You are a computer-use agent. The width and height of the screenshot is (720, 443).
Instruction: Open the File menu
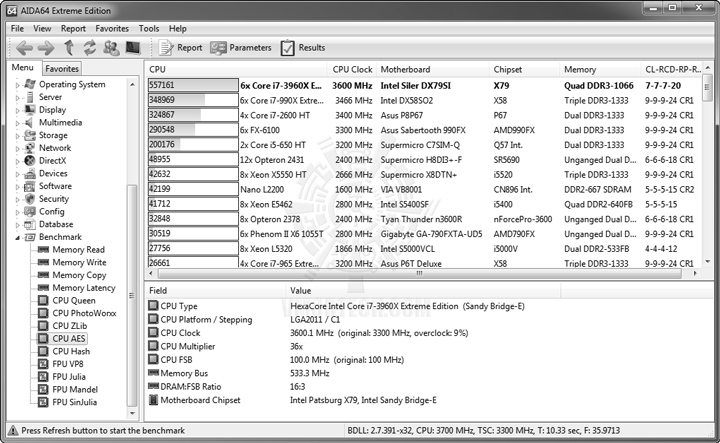(x=17, y=28)
